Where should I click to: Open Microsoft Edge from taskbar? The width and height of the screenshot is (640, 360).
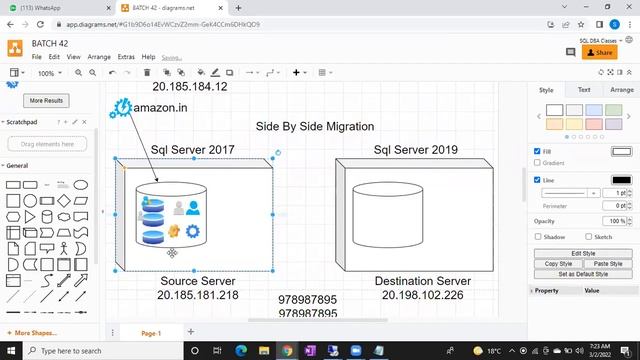tap(241, 351)
